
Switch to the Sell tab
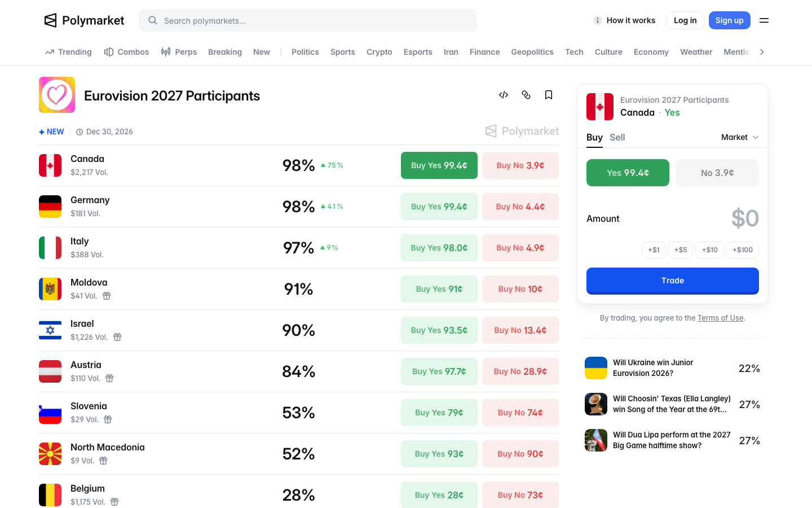[x=617, y=137]
